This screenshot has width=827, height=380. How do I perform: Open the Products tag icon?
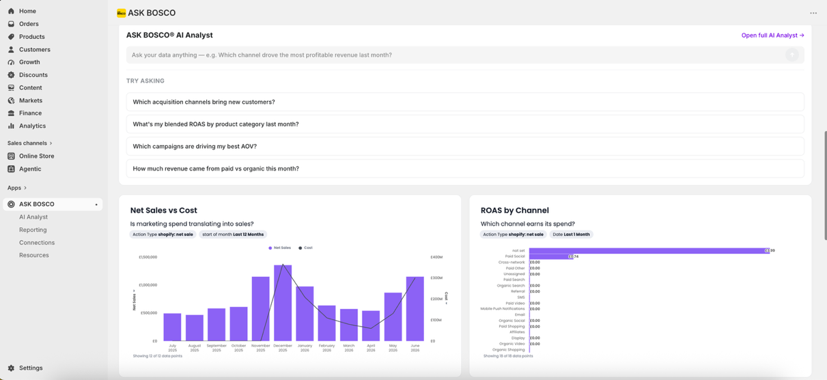11,36
